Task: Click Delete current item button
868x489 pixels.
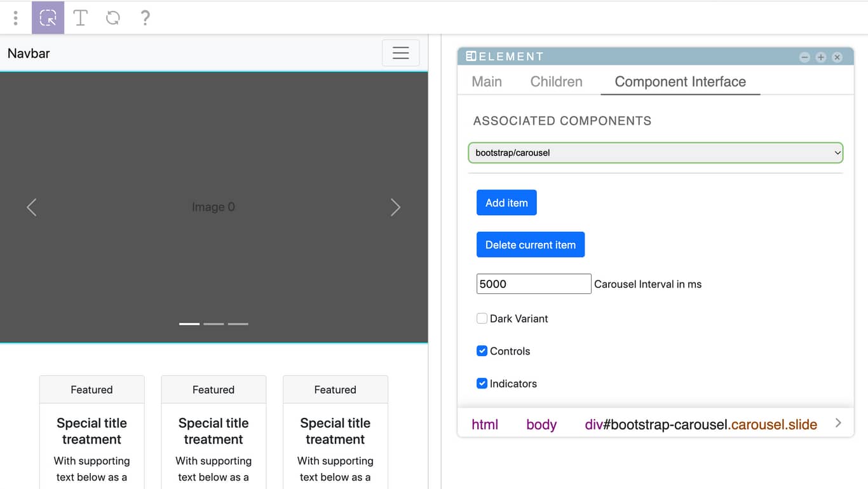Action: tap(531, 245)
